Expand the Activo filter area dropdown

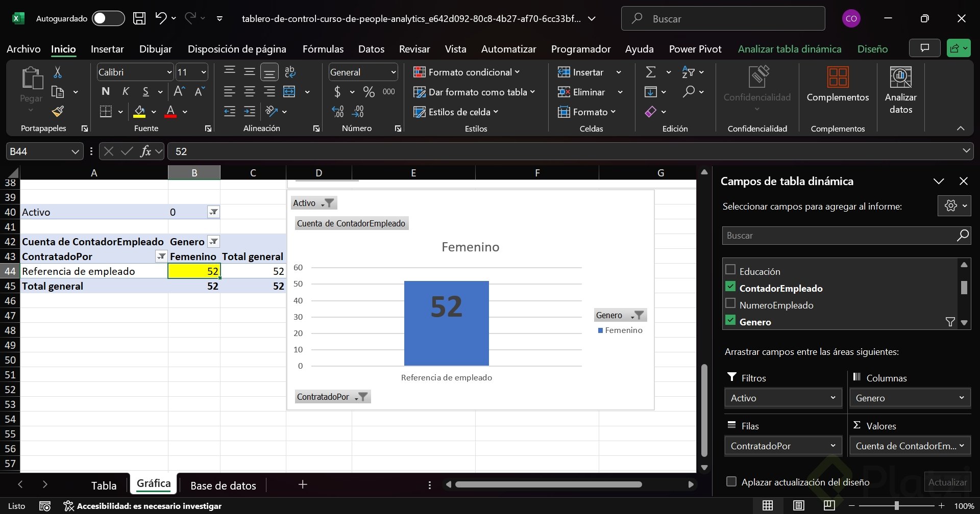click(x=832, y=398)
